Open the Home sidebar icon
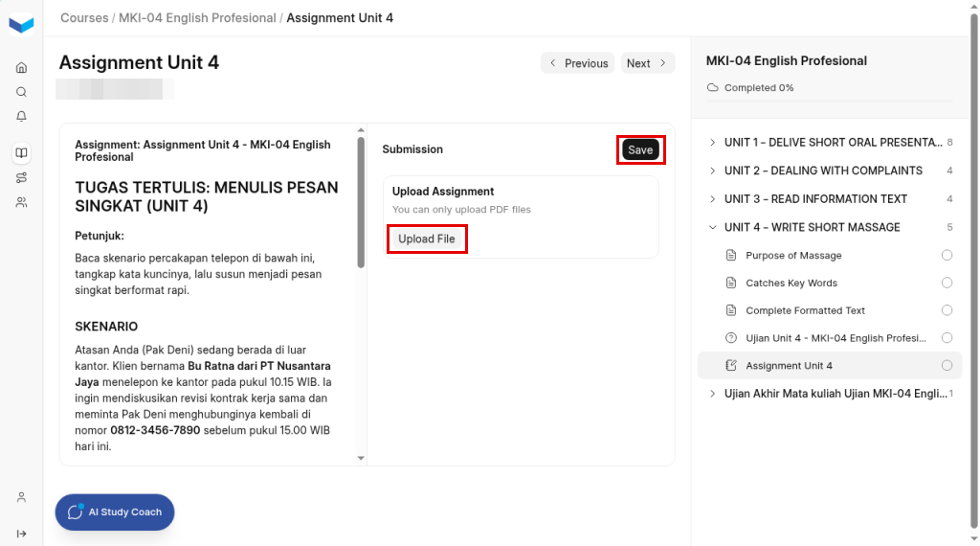The width and height of the screenshot is (980, 546). (x=21, y=68)
